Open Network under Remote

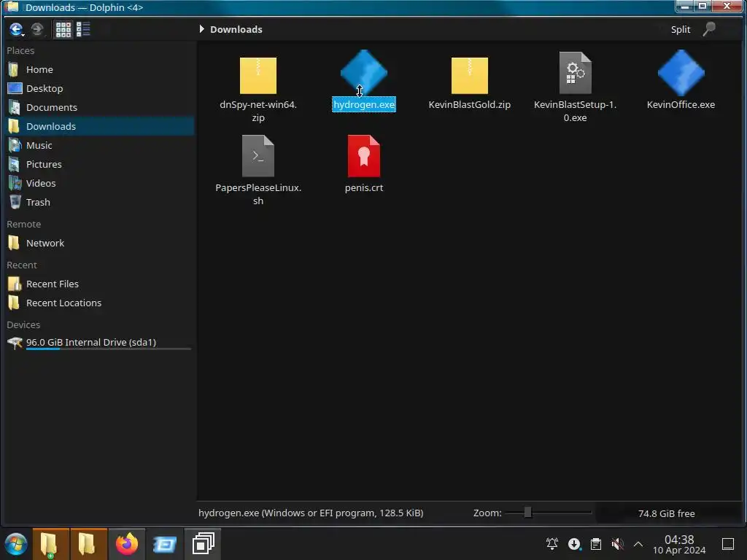pyautogui.click(x=99, y=244)
